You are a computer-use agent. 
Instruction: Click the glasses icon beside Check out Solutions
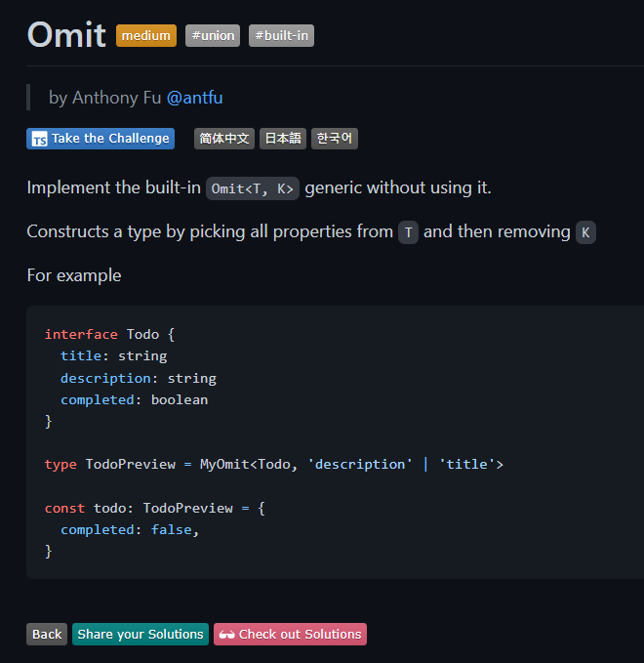[226, 635]
